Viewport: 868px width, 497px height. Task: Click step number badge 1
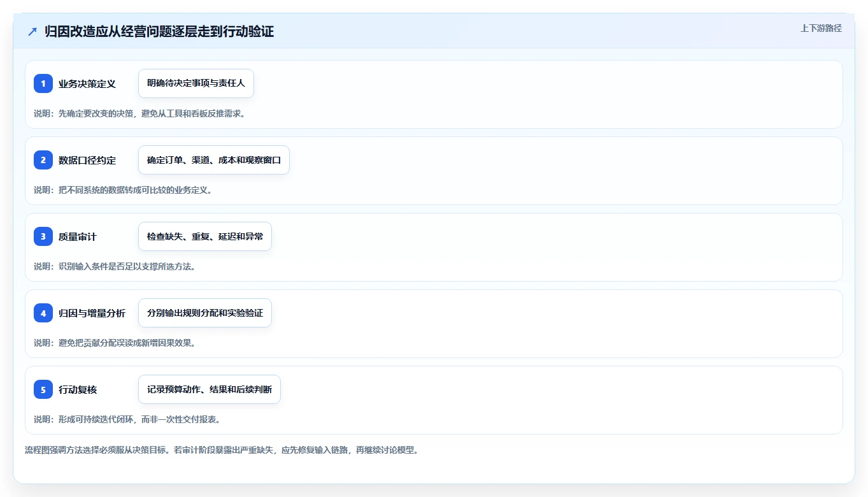(43, 83)
